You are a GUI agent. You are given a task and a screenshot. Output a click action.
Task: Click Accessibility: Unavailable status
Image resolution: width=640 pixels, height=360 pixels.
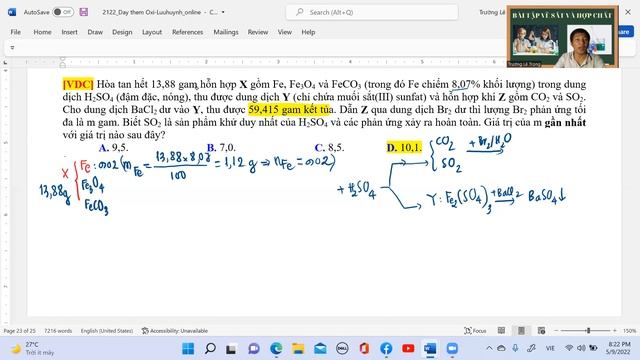click(x=175, y=331)
